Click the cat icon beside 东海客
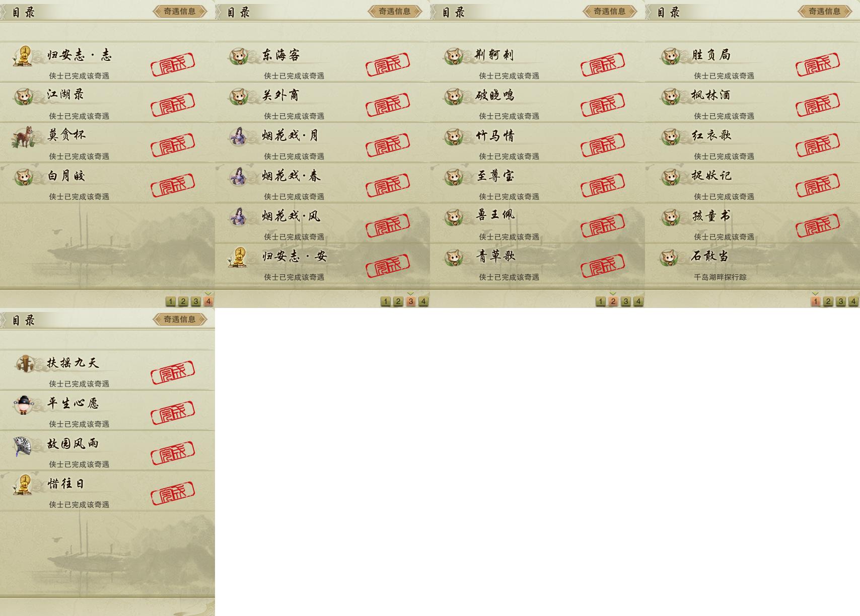The width and height of the screenshot is (860, 616). [239, 56]
